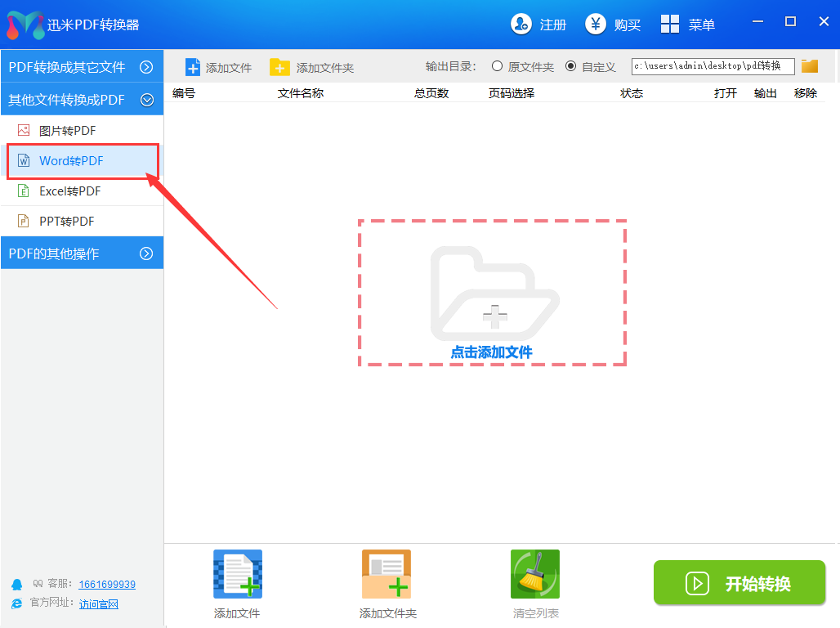Collapse the 其他文件转换成PDF section
Viewport: 840px width, 628px height.
[146, 100]
